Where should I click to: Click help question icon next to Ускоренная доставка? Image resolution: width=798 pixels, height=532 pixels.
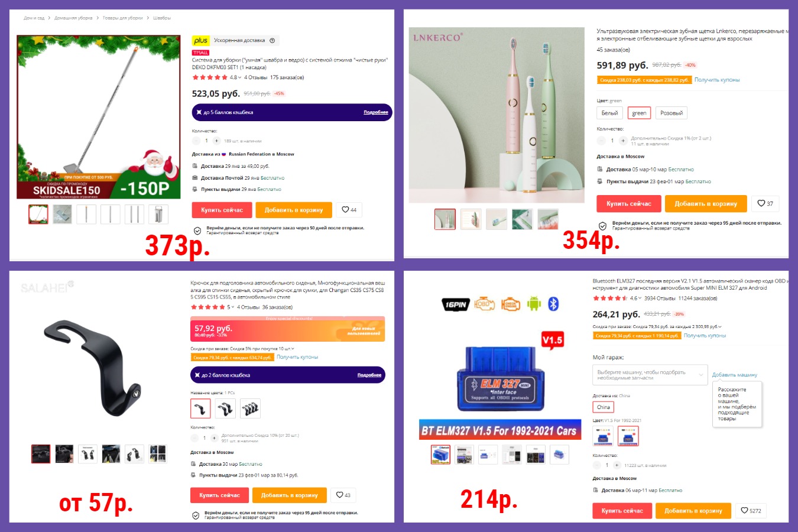272,41
